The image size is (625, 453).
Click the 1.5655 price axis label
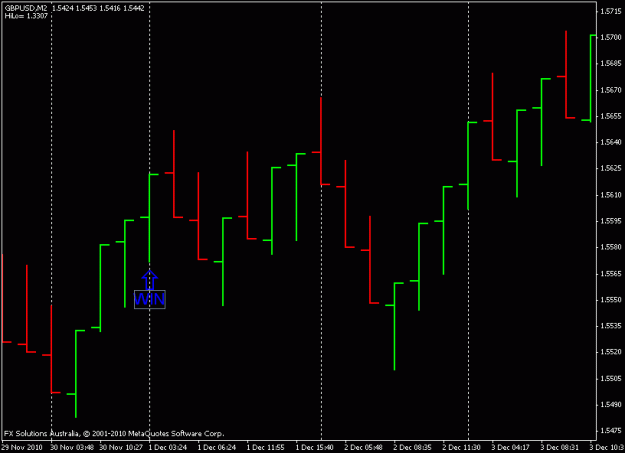point(611,116)
